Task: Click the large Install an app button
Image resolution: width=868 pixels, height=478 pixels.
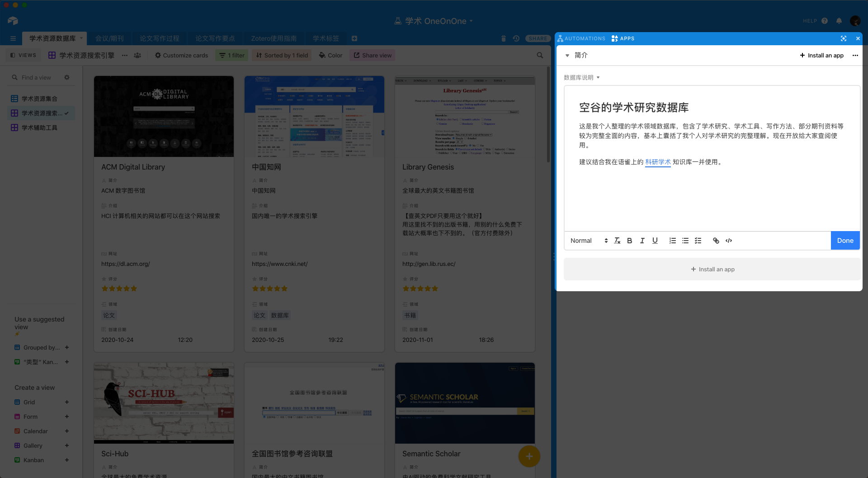Action: 712,269
